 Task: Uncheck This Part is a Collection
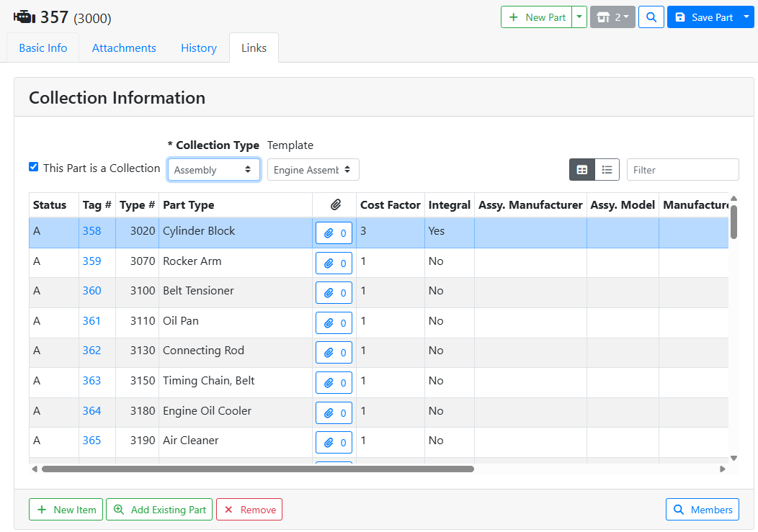[x=33, y=167]
